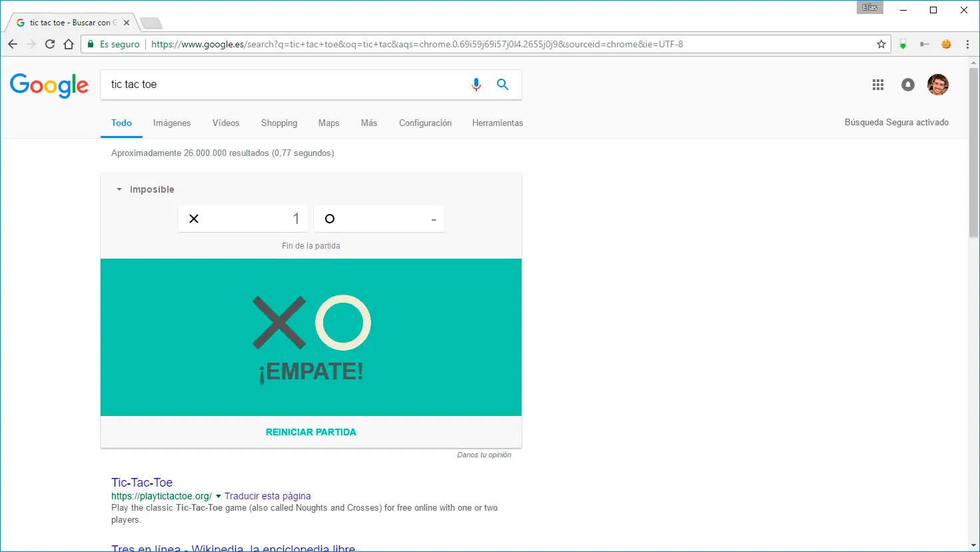Bookmark this page with the star icon

pyautogui.click(x=881, y=44)
